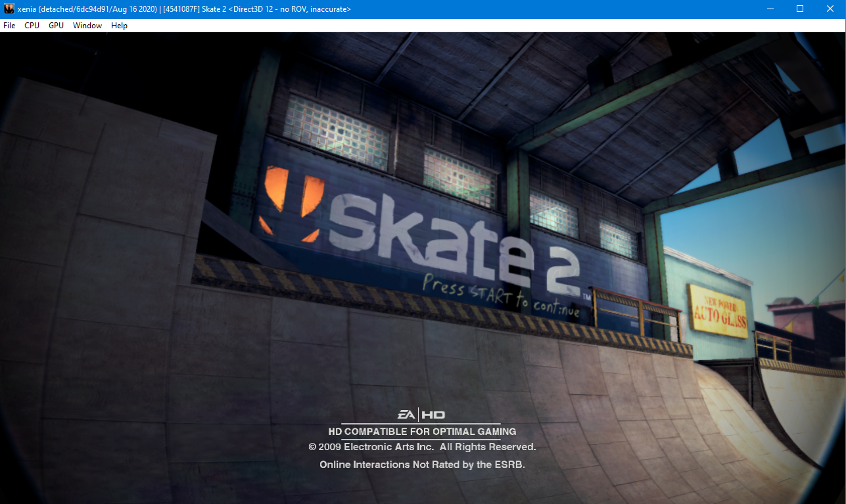This screenshot has height=504, width=846.
Task: Click the EA HD logo
Action: point(421,415)
